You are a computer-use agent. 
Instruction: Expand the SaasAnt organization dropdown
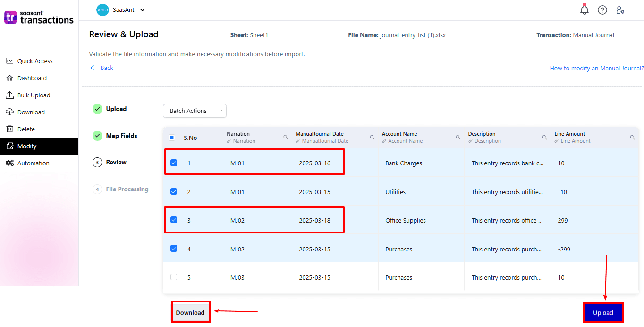[143, 10]
